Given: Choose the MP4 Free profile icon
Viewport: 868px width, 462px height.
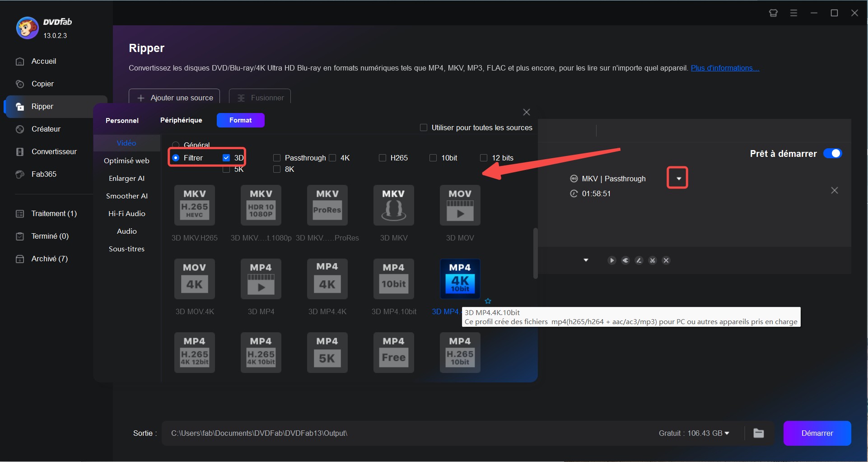Looking at the screenshot, I should pos(393,353).
